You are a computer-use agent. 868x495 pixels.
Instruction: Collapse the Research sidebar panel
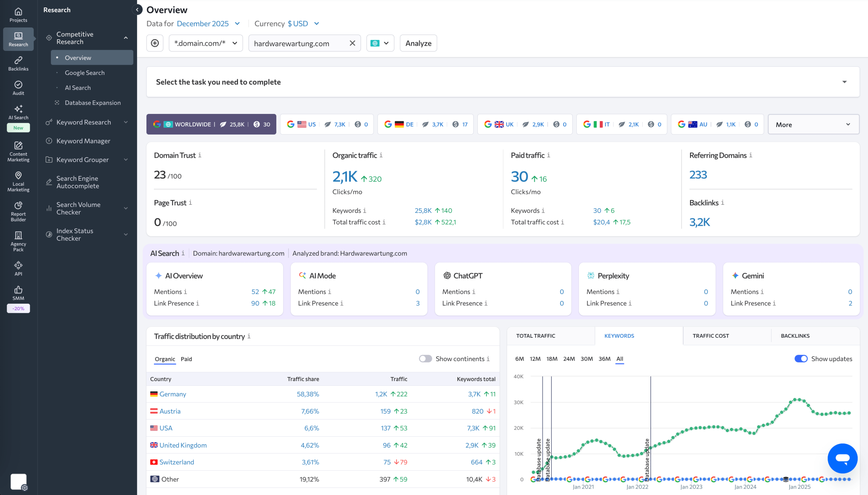[137, 9]
